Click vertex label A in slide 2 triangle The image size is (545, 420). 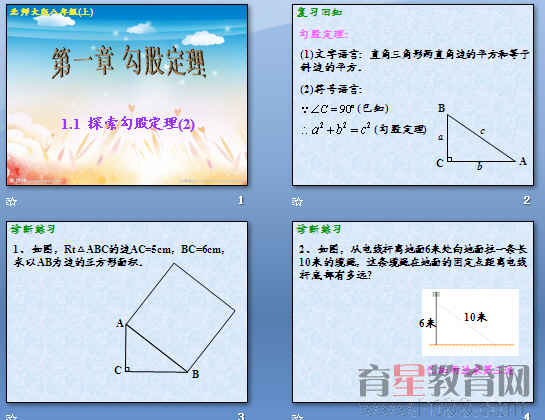523,161
